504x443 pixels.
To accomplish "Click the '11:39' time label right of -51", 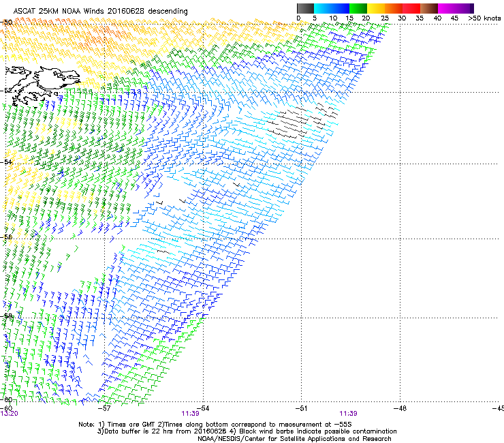I will click(x=349, y=414).
